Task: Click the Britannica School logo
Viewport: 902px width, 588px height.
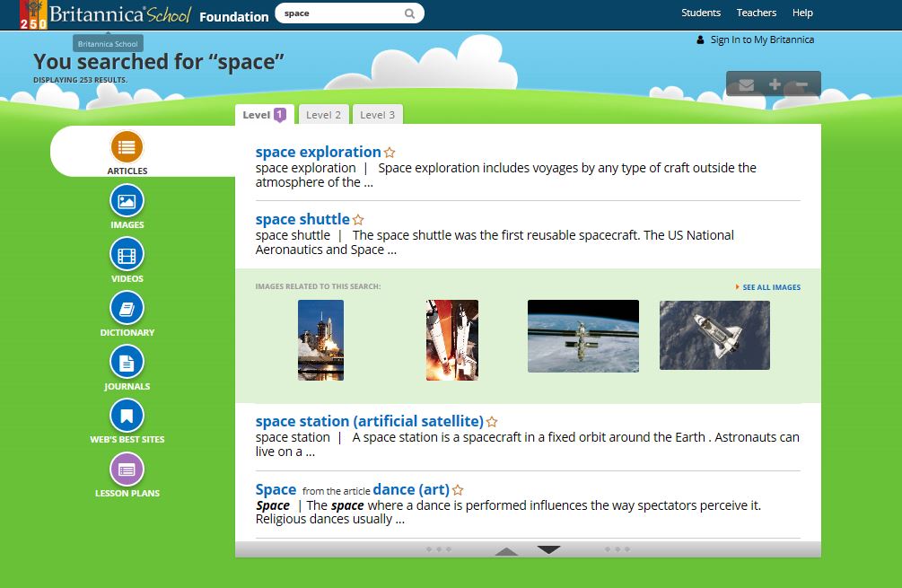Action: (105, 14)
